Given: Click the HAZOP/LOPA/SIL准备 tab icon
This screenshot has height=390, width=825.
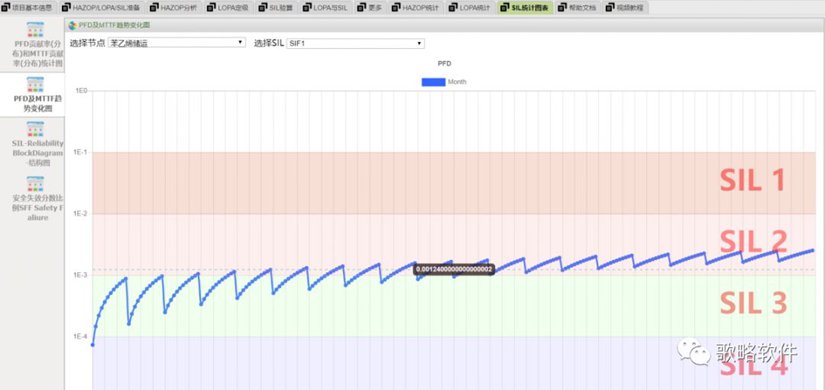Looking at the screenshot, I should tap(66, 7).
